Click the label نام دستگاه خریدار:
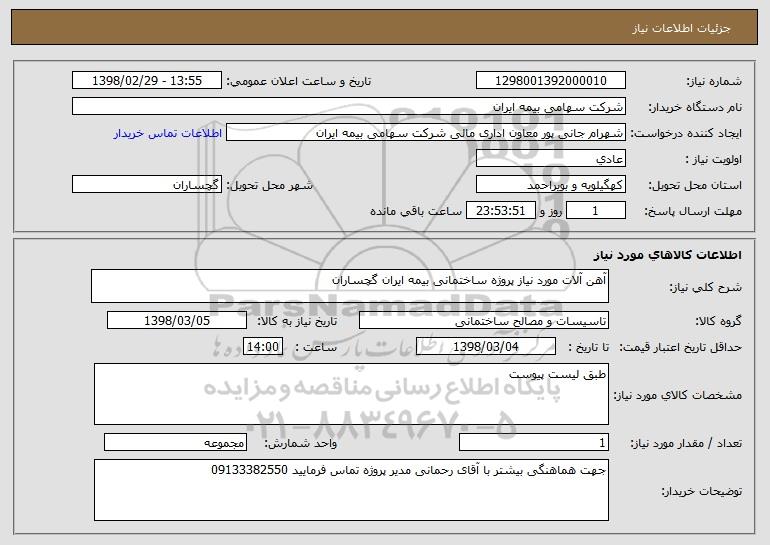Viewport: 770px width, 545px height. click(x=695, y=107)
